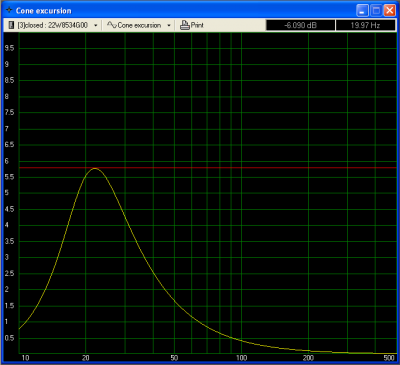Open the [3]closed : 22W8534G00 driver dropdown
400x365 pixels.
(53, 25)
